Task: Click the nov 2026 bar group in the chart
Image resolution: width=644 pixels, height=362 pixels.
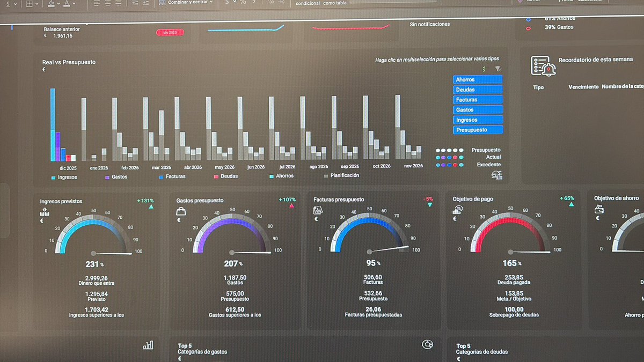Action: pos(409,127)
